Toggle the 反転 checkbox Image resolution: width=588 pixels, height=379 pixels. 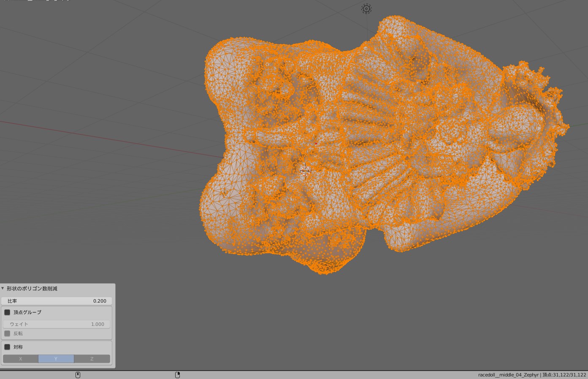tap(7, 333)
